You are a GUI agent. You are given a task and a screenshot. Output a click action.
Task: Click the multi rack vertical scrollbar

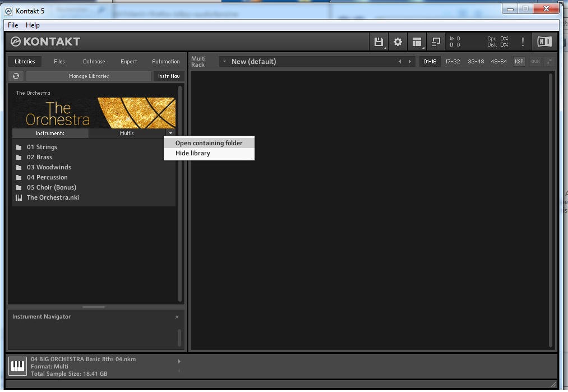pos(551,210)
